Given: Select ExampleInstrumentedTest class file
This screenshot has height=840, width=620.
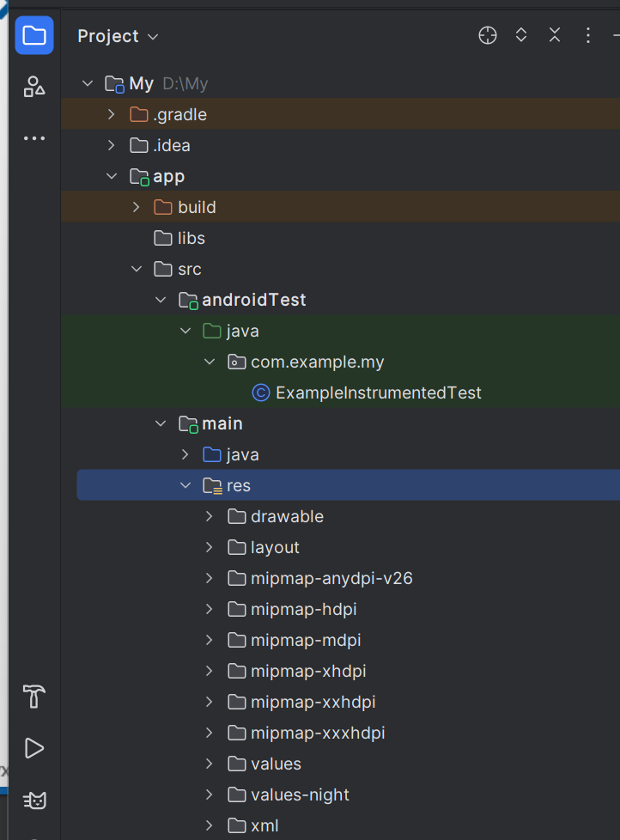Looking at the screenshot, I should [378, 393].
